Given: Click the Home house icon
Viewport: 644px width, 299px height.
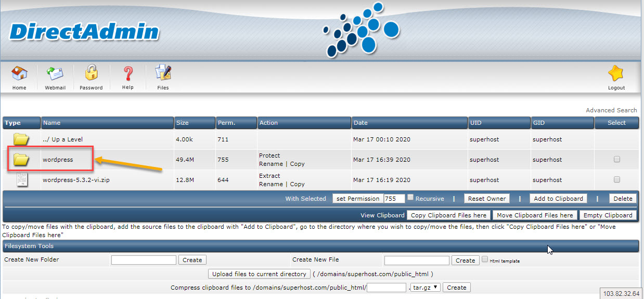Looking at the screenshot, I should (x=19, y=74).
